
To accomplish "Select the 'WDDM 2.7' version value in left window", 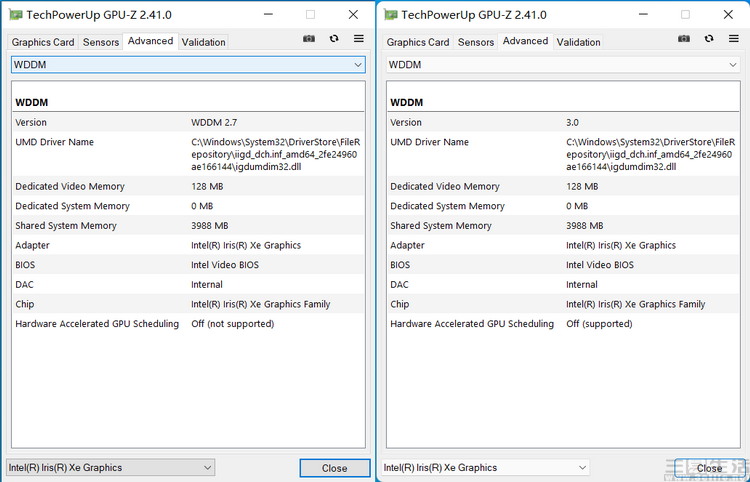I will coord(214,122).
